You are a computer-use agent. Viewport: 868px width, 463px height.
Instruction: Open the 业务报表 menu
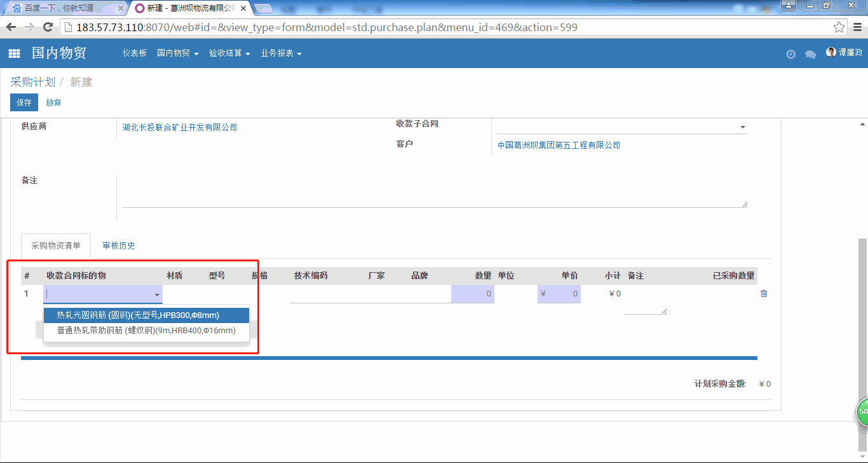281,53
